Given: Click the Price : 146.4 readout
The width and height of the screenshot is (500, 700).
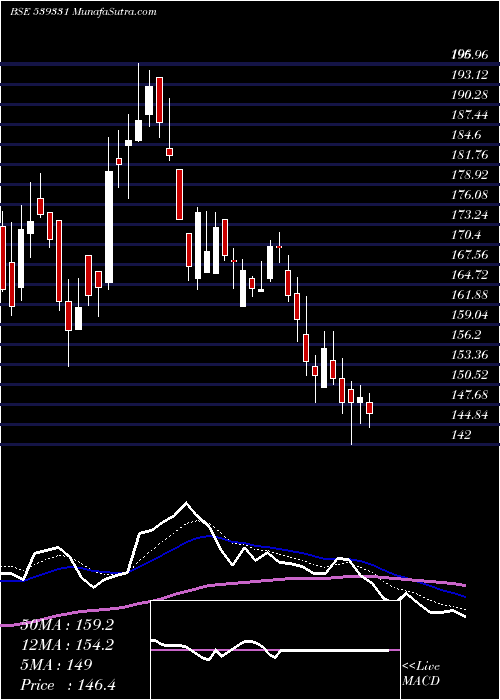Looking at the screenshot, I should [68, 685].
